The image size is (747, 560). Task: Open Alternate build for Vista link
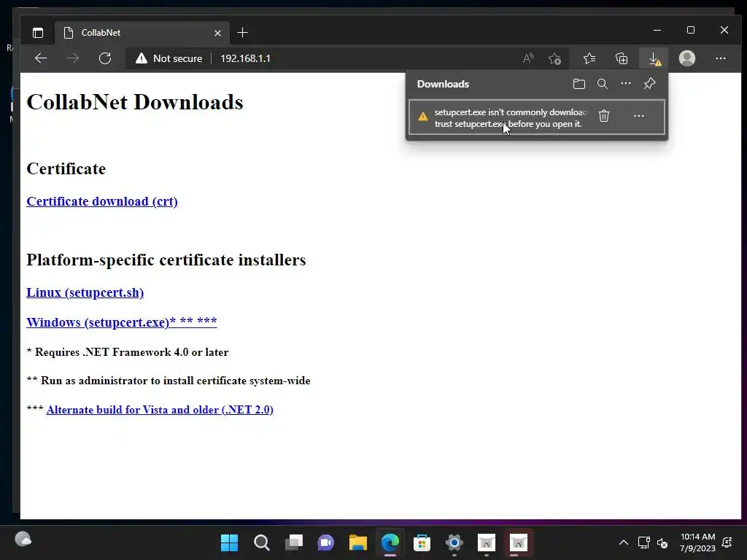[x=160, y=410]
